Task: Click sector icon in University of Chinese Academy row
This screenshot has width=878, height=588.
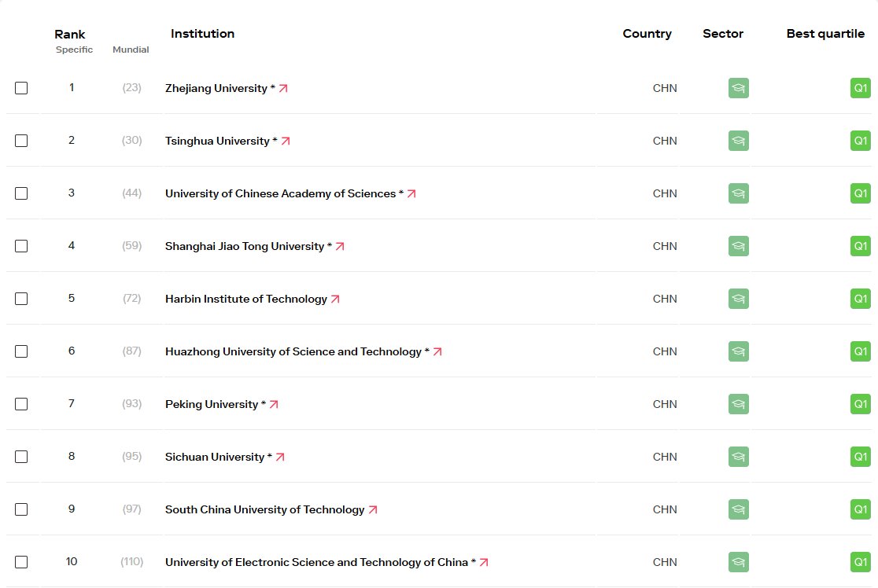Action: 739,193
